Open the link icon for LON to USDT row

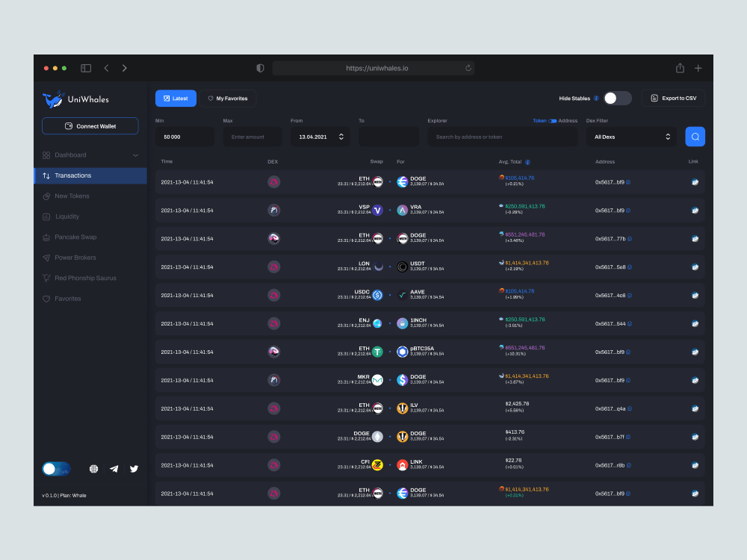point(695,267)
